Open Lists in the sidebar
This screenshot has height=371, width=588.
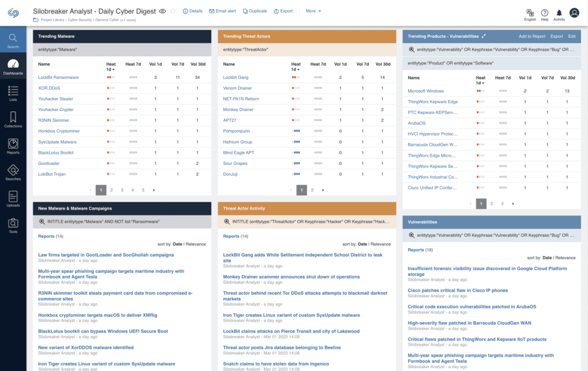[13, 94]
